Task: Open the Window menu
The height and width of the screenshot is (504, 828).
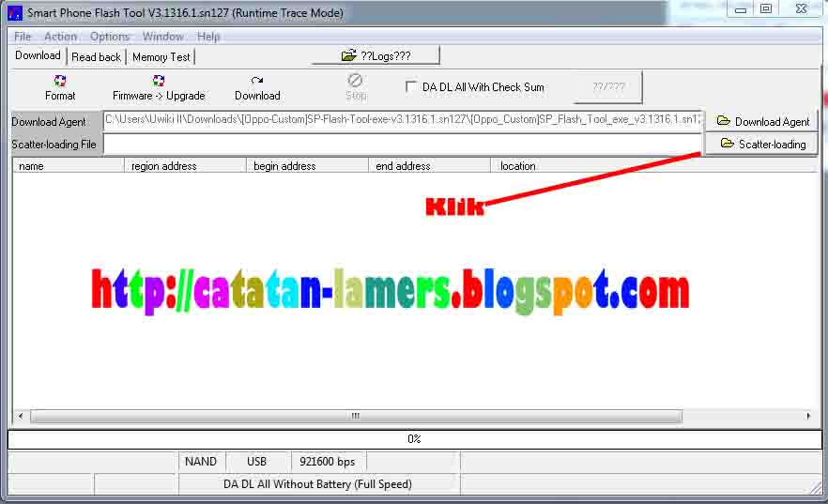Action: [162, 37]
